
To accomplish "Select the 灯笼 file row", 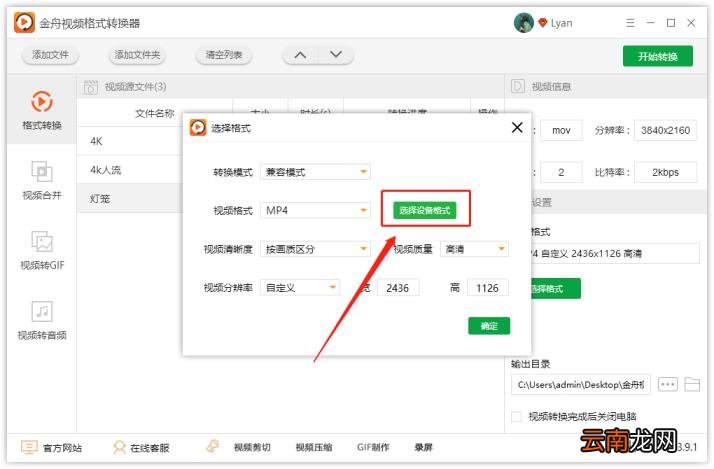I will pyautogui.click(x=130, y=199).
